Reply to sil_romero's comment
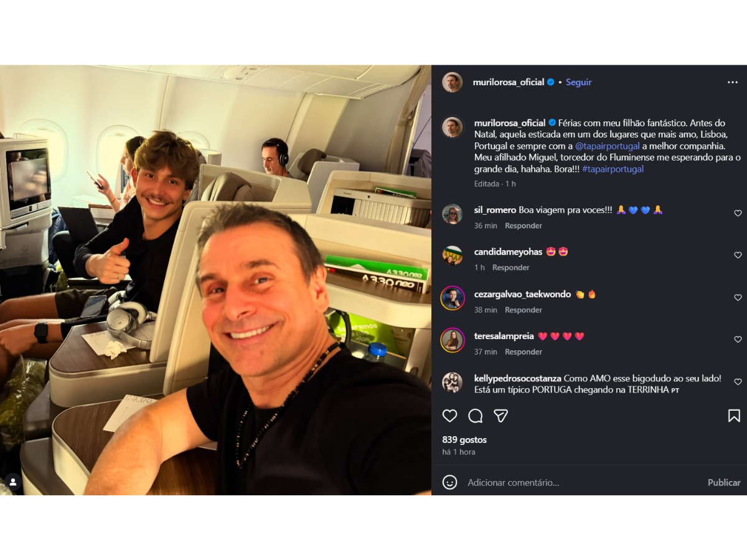The width and height of the screenshot is (747, 560). click(x=523, y=226)
